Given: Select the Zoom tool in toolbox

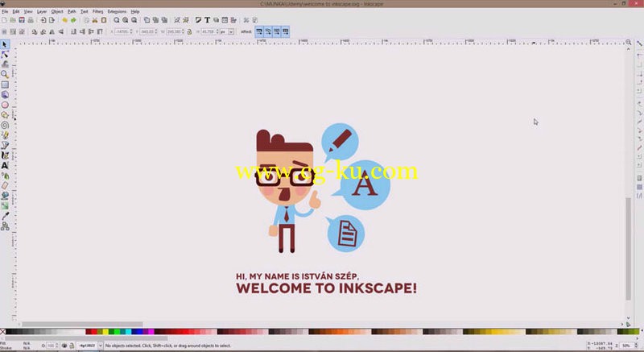Looking at the screenshot, I should tap(5, 74).
